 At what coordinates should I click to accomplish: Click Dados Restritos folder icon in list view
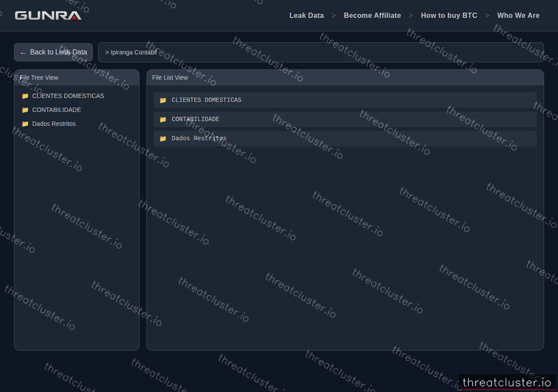tap(163, 139)
